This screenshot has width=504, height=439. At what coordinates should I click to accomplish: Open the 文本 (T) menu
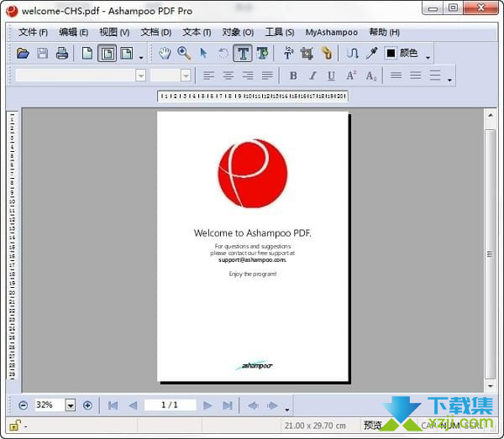(x=197, y=32)
